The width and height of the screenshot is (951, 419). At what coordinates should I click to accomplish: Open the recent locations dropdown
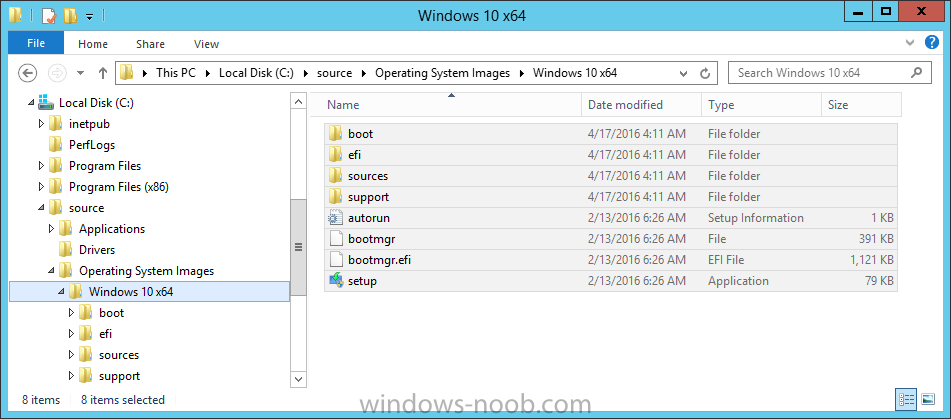[x=81, y=73]
